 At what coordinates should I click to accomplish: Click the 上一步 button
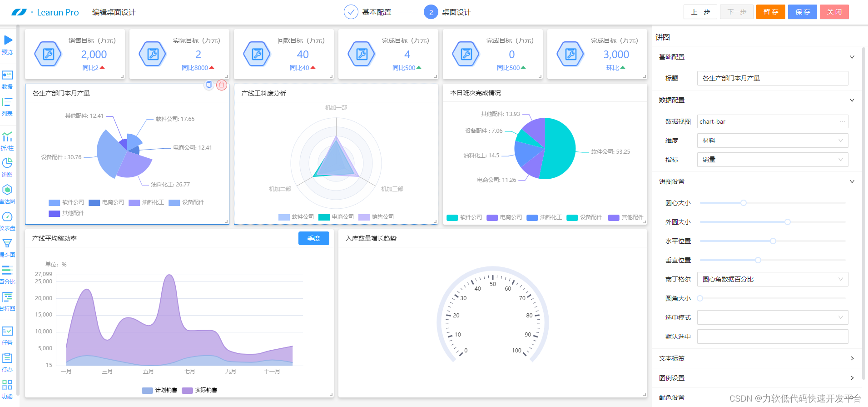[x=700, y=12]
